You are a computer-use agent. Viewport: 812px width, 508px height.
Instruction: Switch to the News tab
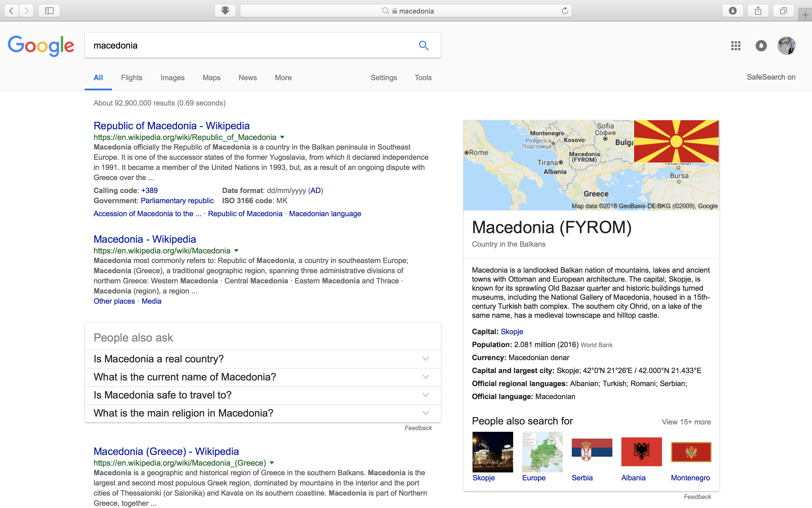point(248,78)
